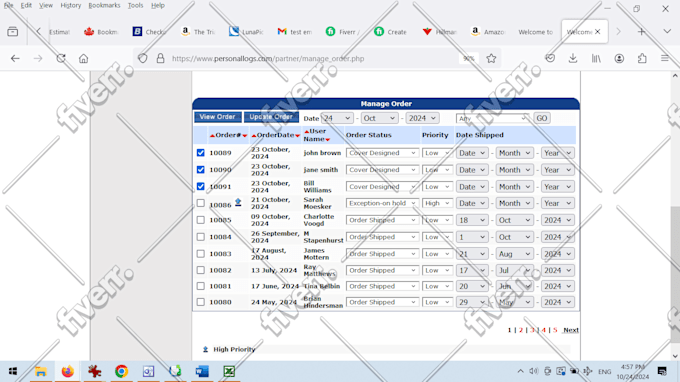Open Windows Start menu
The width and height of the screenshot is (680, 382).
[x=13, y=372]
